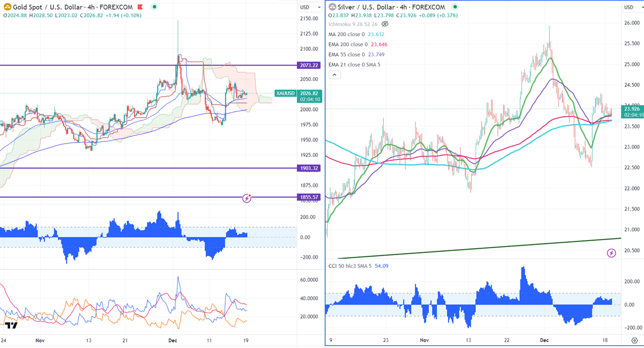Image resolution: width=644 pixels, height=348 pixels.
Task: Select the EMA 21 close 0 SMA 5 legend
Action: pyautogui.click(x=354, y=64)
